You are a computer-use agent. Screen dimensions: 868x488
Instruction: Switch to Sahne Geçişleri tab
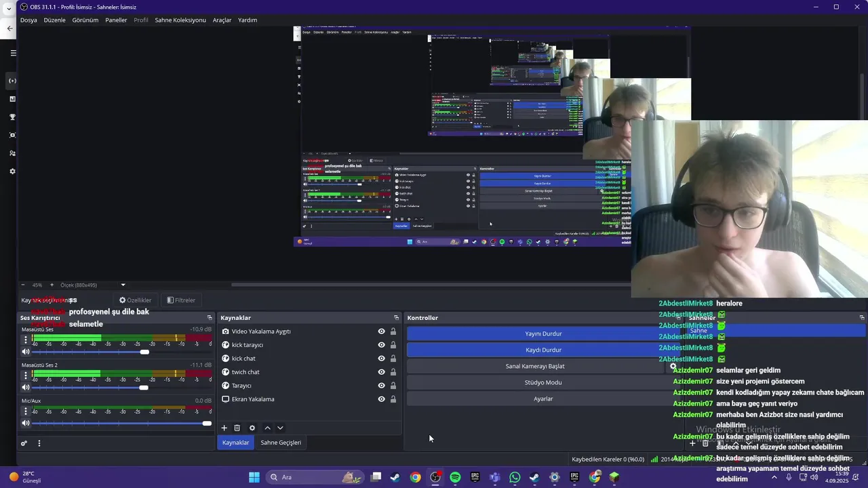click(281, 443)
